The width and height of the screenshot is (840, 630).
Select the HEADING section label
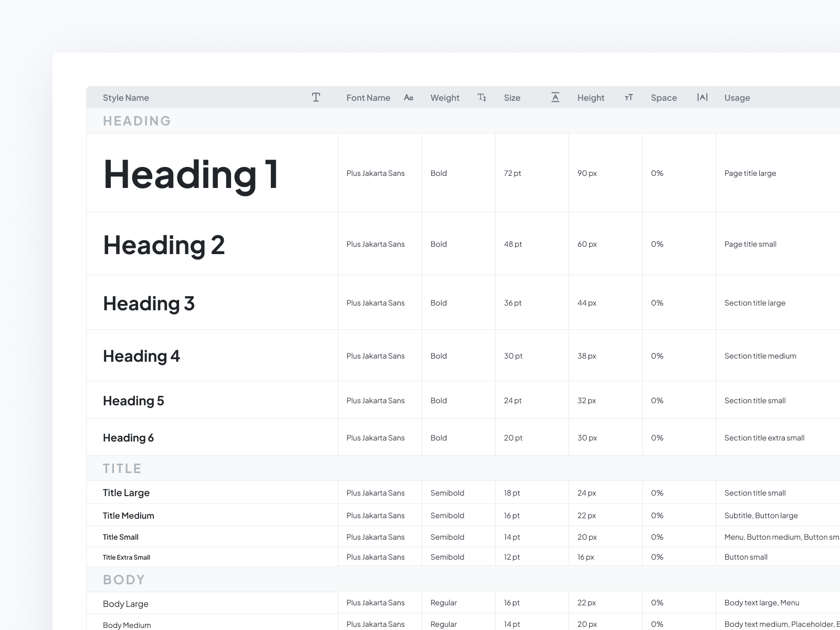(x=137, y=121)
